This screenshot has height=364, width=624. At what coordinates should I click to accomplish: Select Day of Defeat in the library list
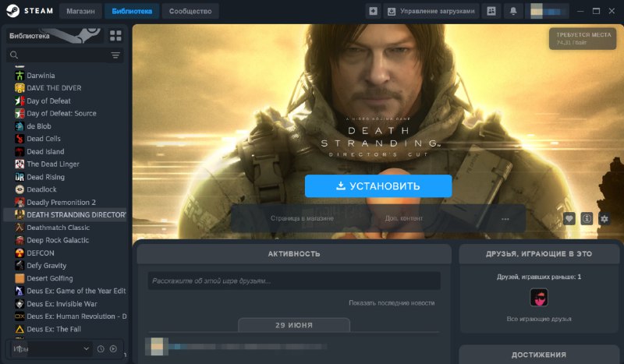click(x=48, y=101)
